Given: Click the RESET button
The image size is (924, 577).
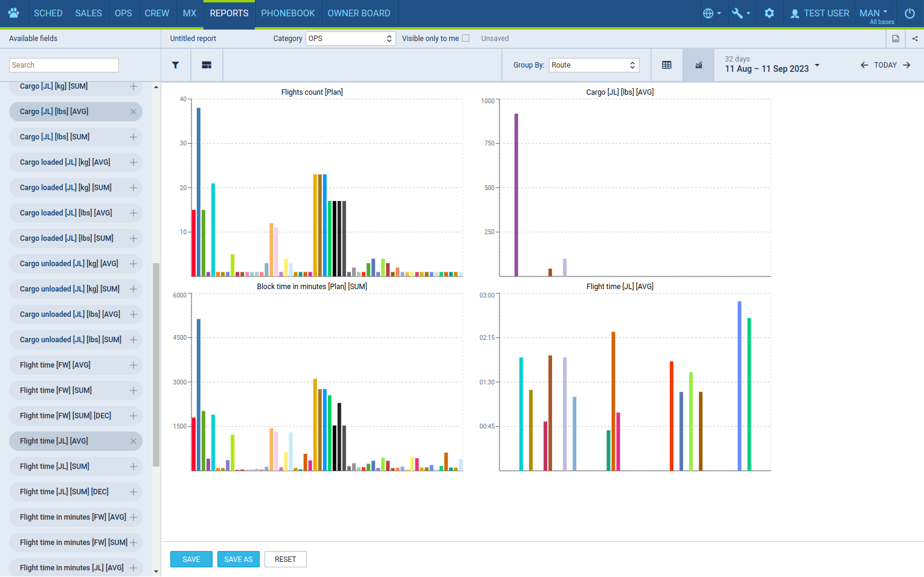Looking at the screenshot, I should (x=285, y=559).
